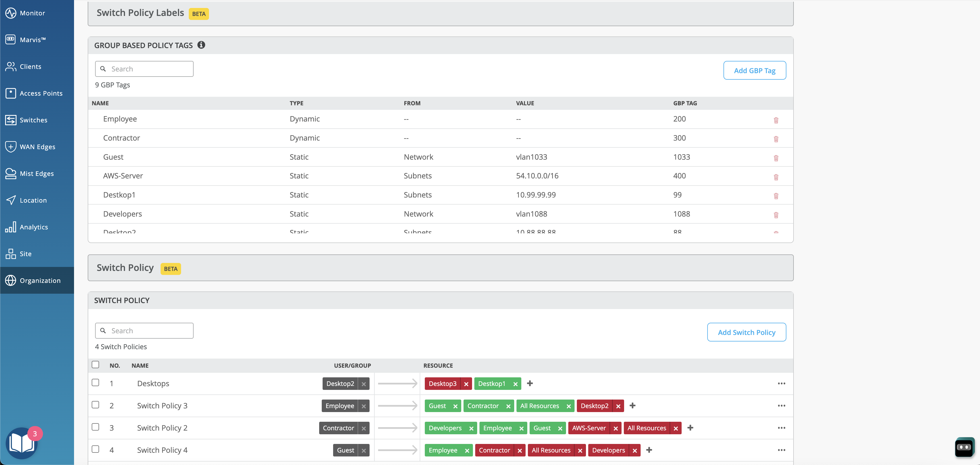Expand options menu for Switch Policy 4

click(x=782, y=450)
